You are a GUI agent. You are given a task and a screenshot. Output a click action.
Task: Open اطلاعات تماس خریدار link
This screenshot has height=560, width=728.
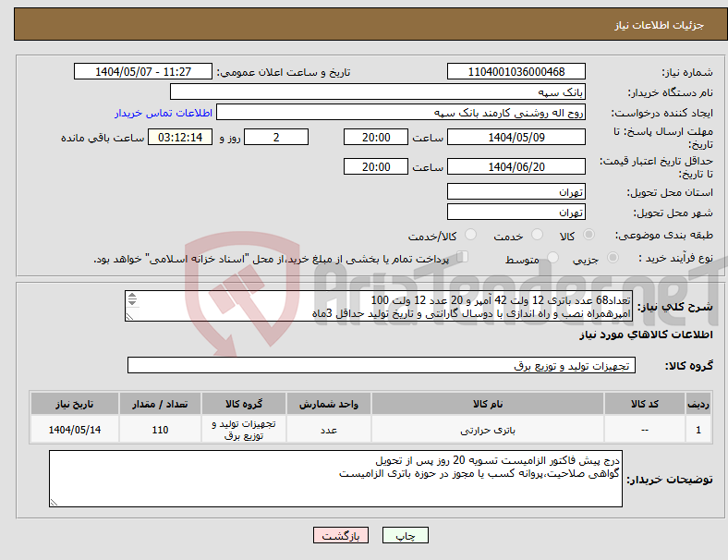click(164, 114)
